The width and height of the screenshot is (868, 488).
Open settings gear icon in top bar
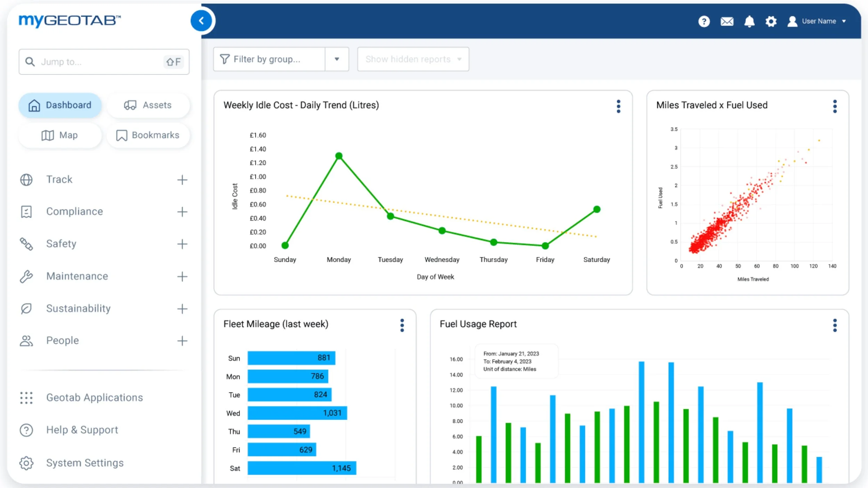tap(771, 22)
